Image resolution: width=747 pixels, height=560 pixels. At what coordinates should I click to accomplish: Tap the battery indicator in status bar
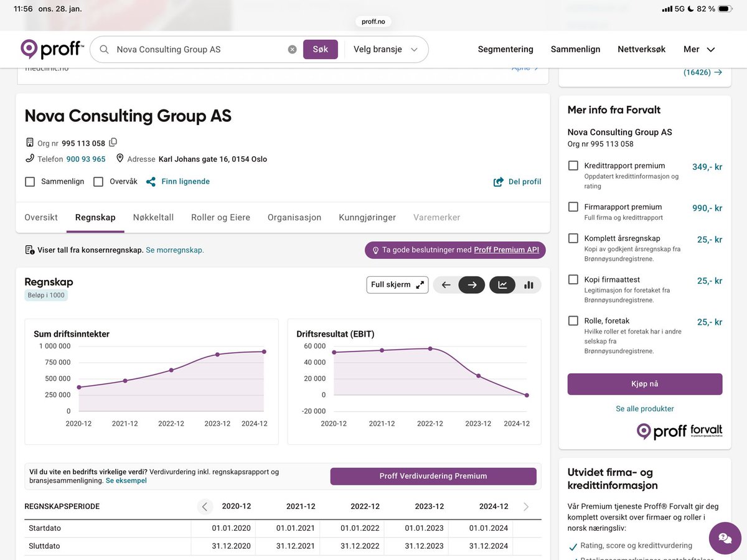725,9
